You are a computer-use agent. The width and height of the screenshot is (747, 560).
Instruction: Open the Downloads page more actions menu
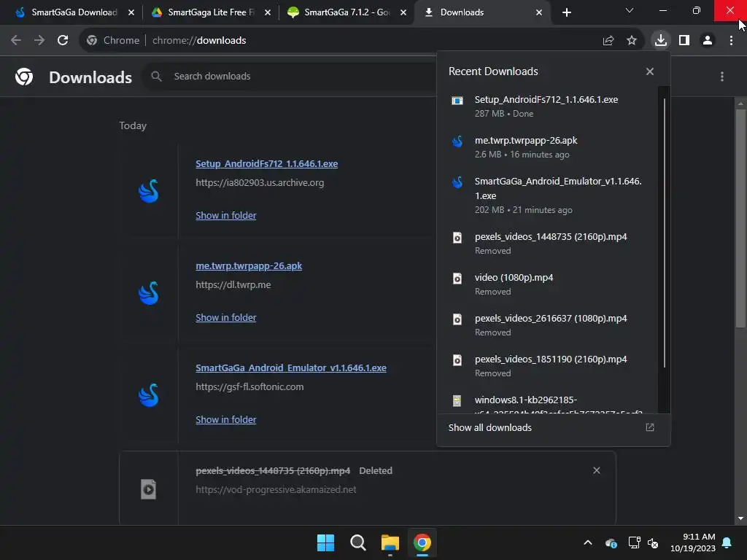(x=722, y=77)
